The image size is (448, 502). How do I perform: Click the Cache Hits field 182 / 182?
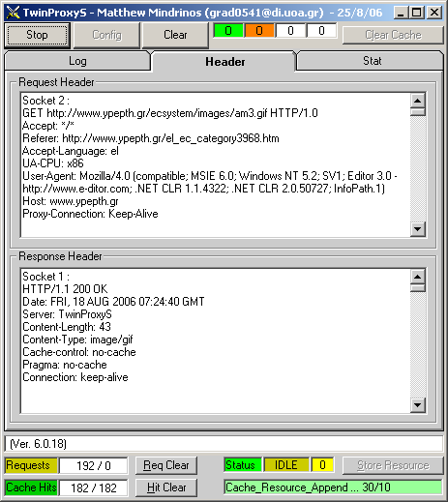(x=94, y=487)
